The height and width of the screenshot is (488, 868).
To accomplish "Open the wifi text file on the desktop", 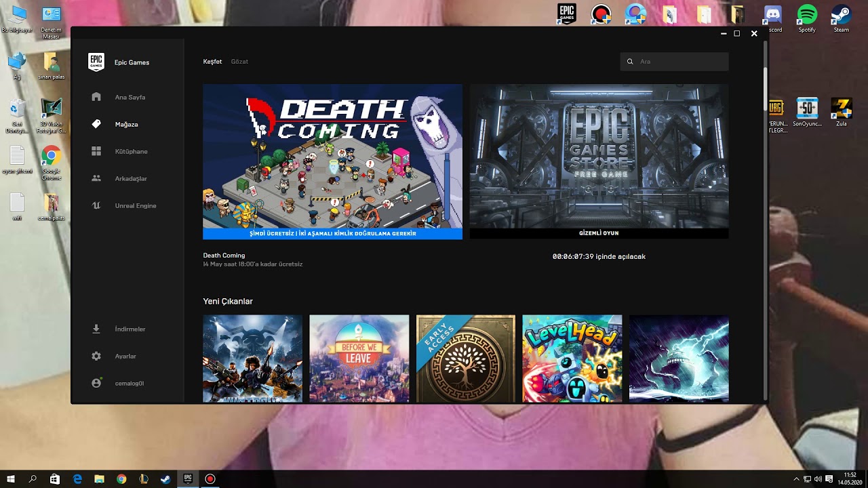I will 17,207.
